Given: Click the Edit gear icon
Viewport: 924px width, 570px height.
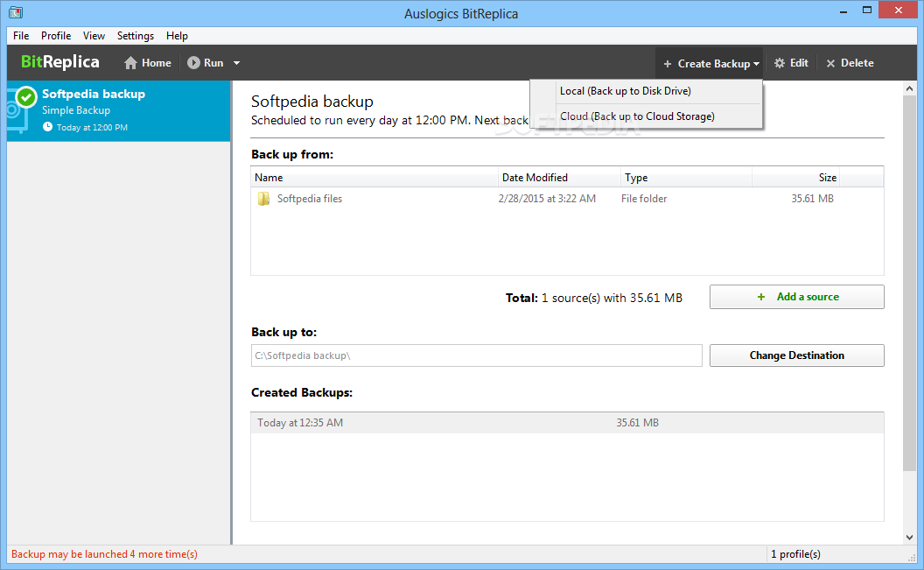Looking at the screenshot, I should tap(780, 63).
